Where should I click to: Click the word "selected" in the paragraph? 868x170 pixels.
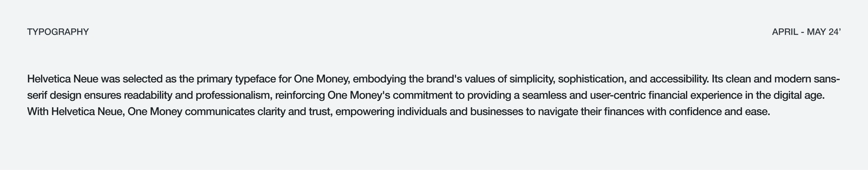click(x=143, y=79)
